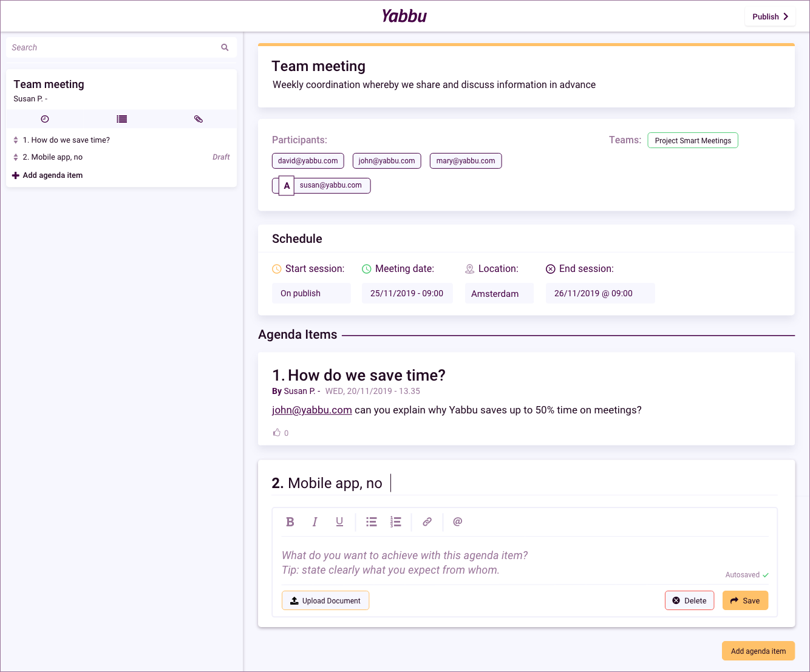Select sidebar item '2. Mobile app, no'
The width and height of the screenshot is (810, 672).
tap(53, 157)
